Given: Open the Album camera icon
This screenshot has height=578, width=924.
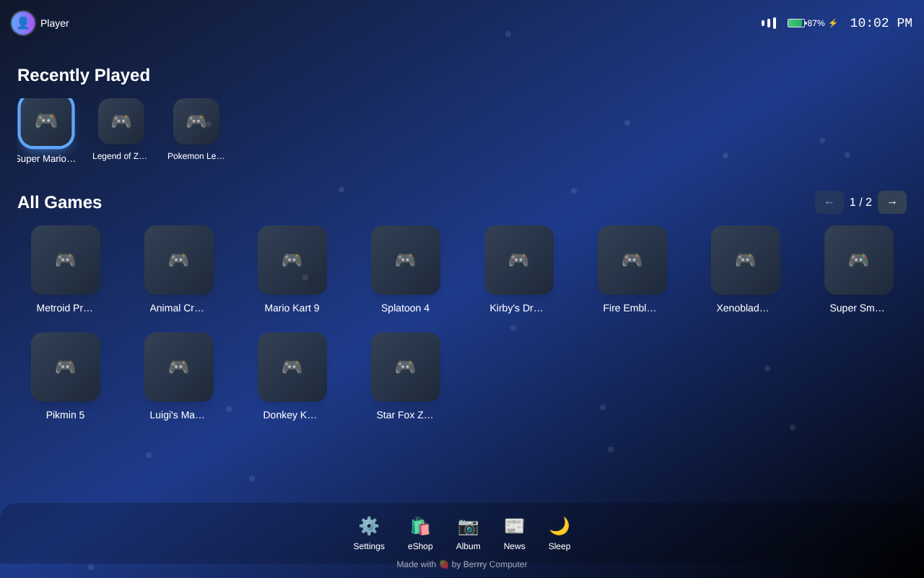Looking at the screenshot, I should (x=468, y=533).
